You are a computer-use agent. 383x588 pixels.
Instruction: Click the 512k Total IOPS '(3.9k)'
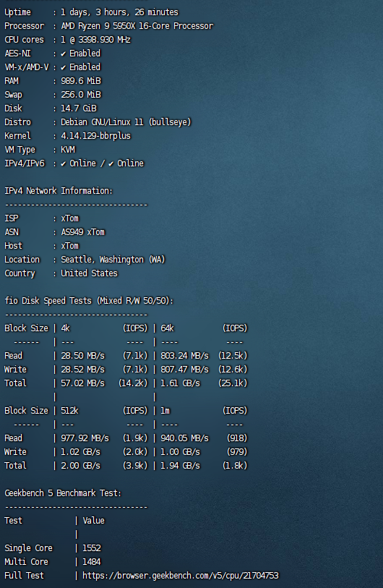coord(135,466)
